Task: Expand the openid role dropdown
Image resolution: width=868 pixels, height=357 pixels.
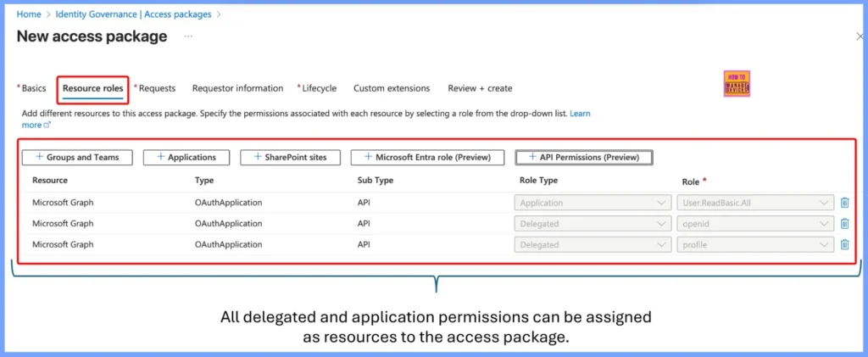Action: tap(755, 224)
